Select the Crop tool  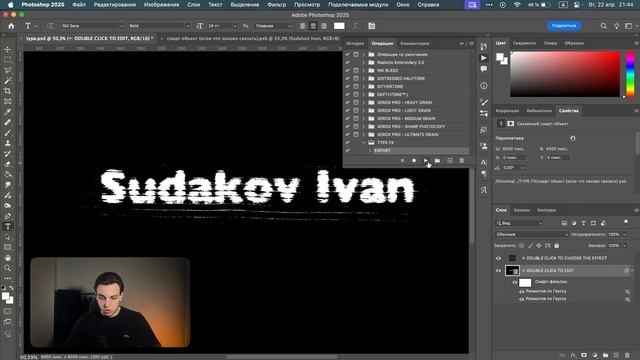coord(8,91)
